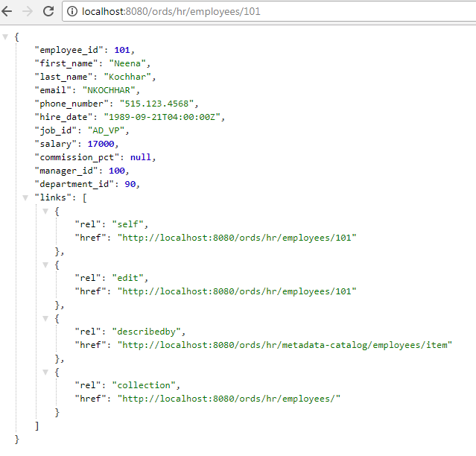Collapse the "edit" link object
Image resolution: width=476 pixels, height=456 pixels.
click(45, 265)
